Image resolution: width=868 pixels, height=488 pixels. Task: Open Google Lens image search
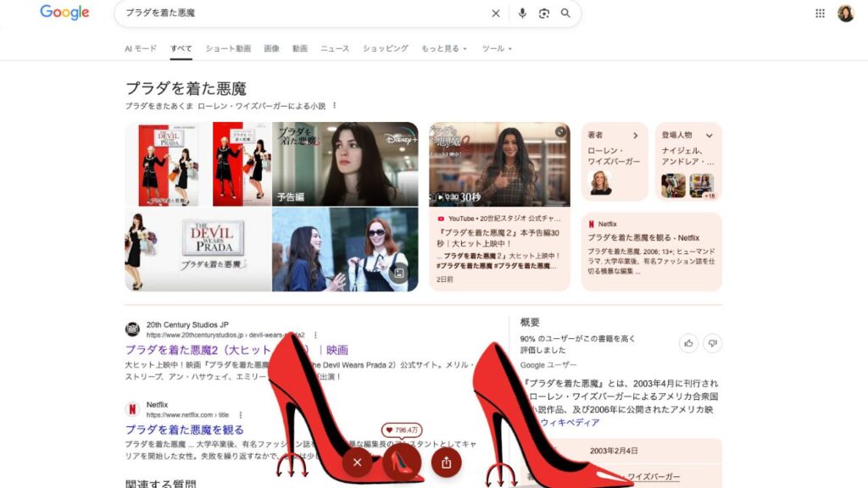point(544,14)
